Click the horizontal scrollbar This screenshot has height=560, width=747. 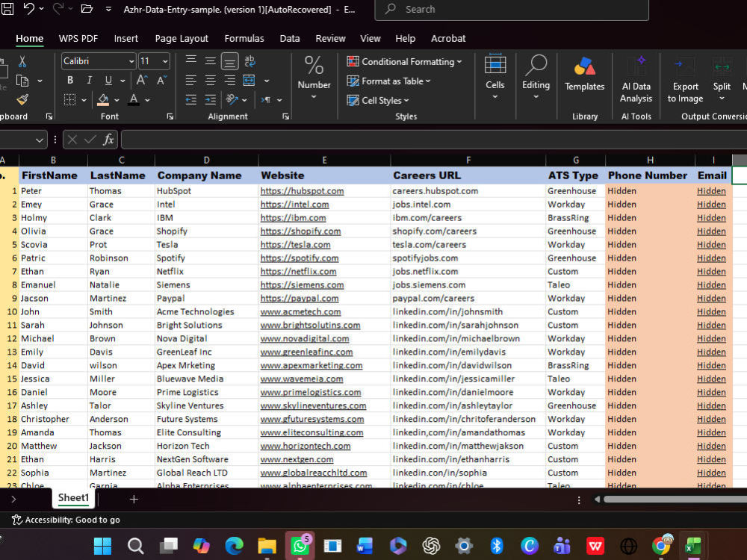click(674, 500)
